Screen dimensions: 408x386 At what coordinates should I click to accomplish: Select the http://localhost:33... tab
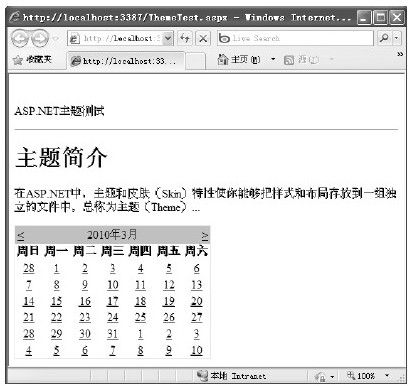pos(126,61)
